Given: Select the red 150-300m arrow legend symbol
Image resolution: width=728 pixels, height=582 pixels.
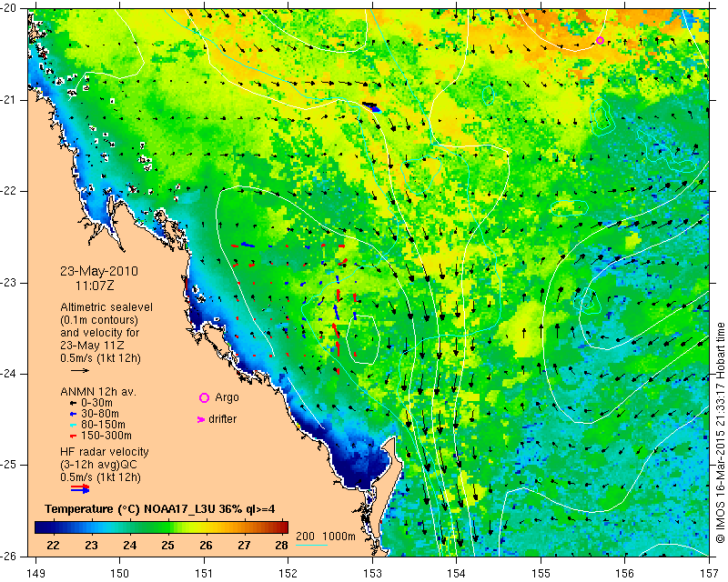Looking at the screenshot, I should coord(73,436).
